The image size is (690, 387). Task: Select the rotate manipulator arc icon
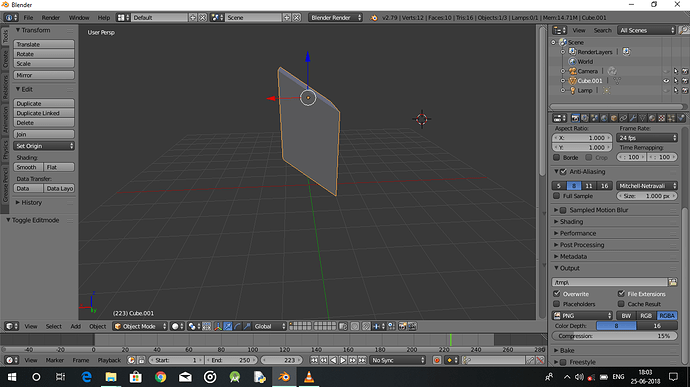point(237,326)
